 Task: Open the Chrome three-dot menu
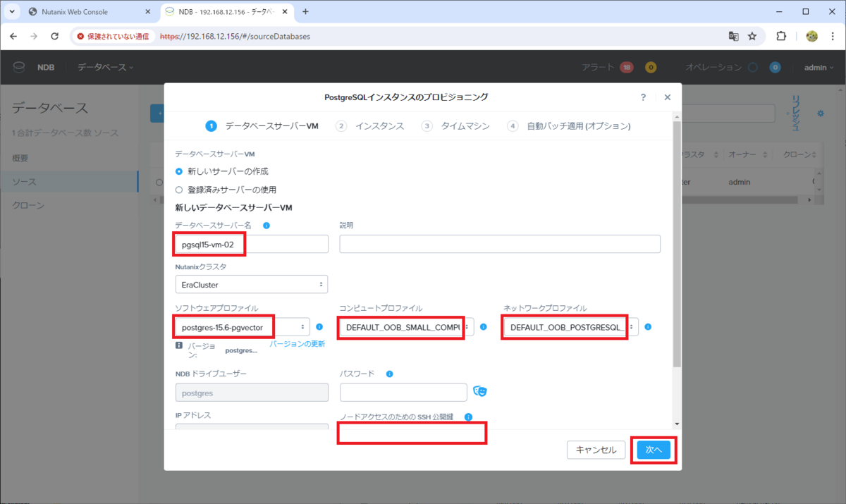pos(833,36)
